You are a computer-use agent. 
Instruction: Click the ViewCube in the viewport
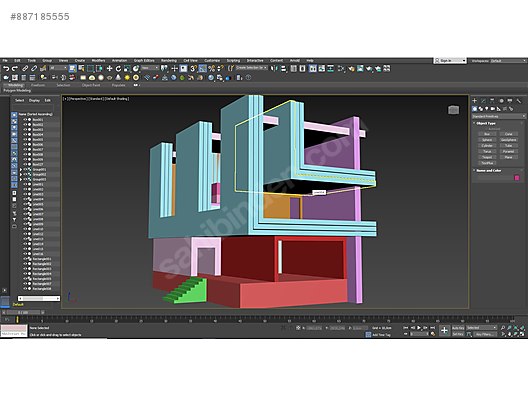(x=453, y=110)
